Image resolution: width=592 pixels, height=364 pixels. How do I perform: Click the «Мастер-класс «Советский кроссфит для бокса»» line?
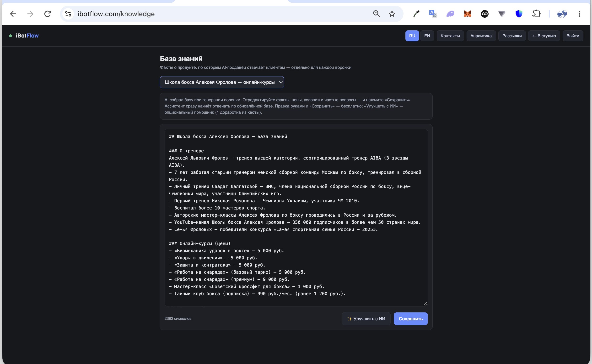(247, 286)
